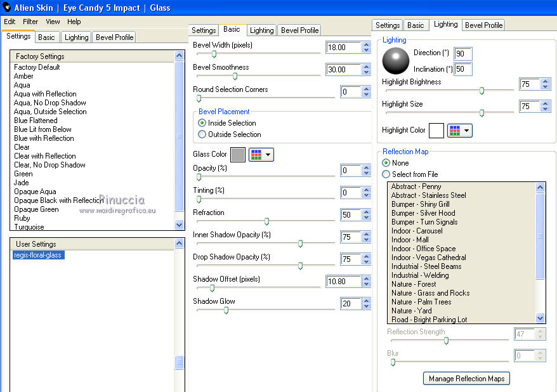
Task: Click Manage Reflection Maps button
Action: [x=466, y=379]
